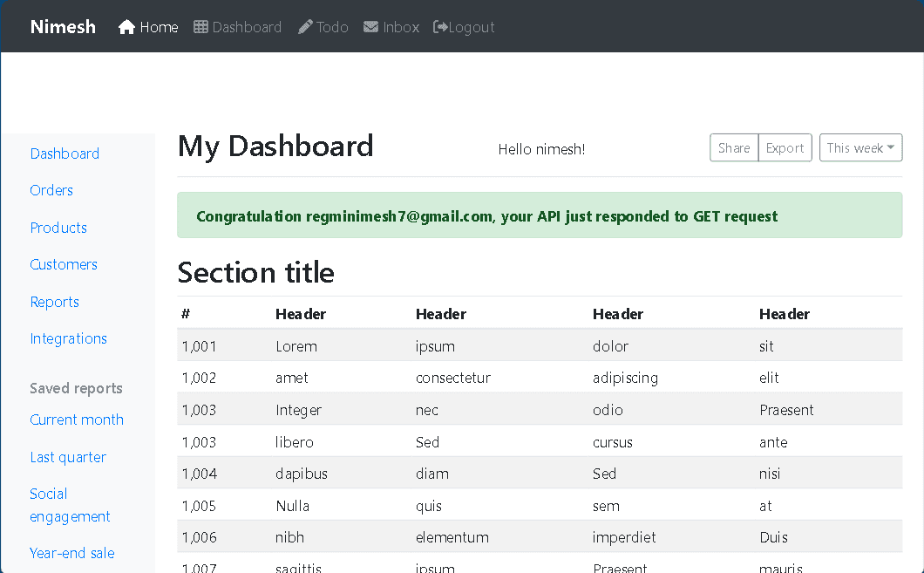Open the This week dropdown
924x573 pixels.
click(859, 148)
